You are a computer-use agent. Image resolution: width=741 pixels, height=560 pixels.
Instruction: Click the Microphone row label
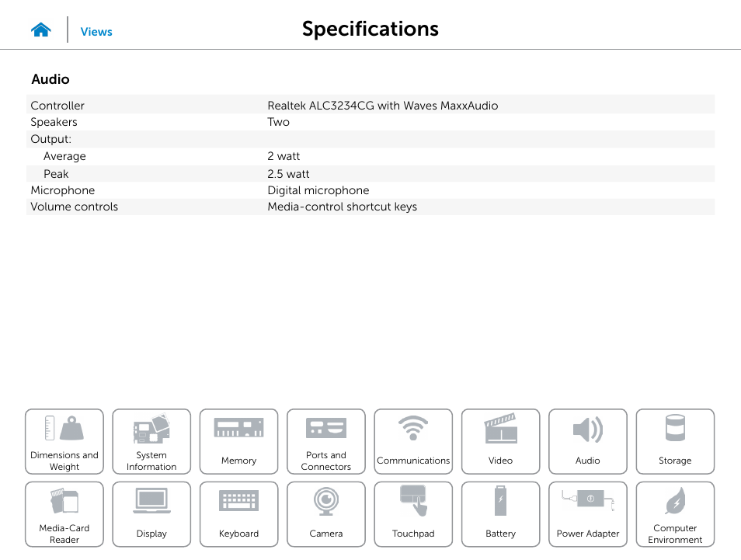(x=63, y=190)
